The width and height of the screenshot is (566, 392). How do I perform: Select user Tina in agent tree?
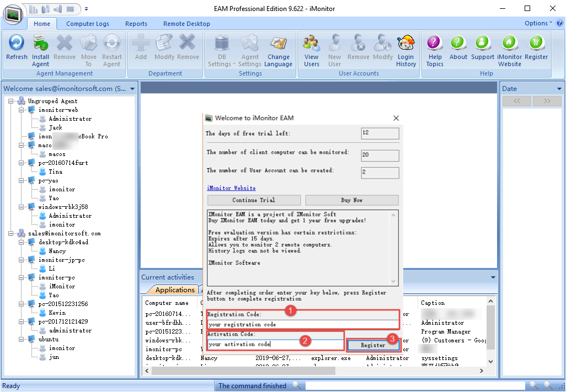(x=56, y=171)
